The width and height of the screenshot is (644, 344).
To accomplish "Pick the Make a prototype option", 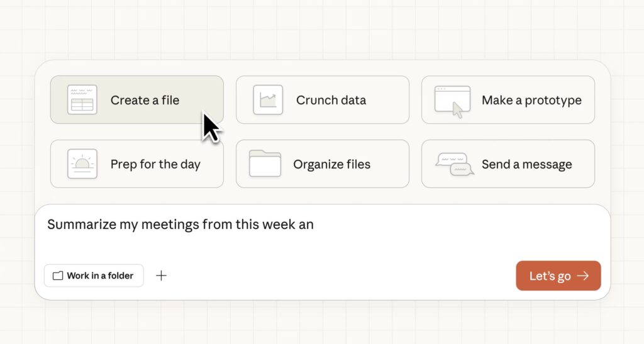I will 531,100.
